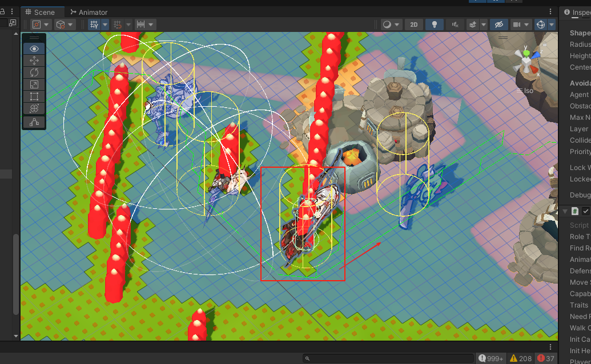The height and width of the screenshot is (364, 591).
Task: Toggle scene audio mute button
Action: [x=455, y=25]
